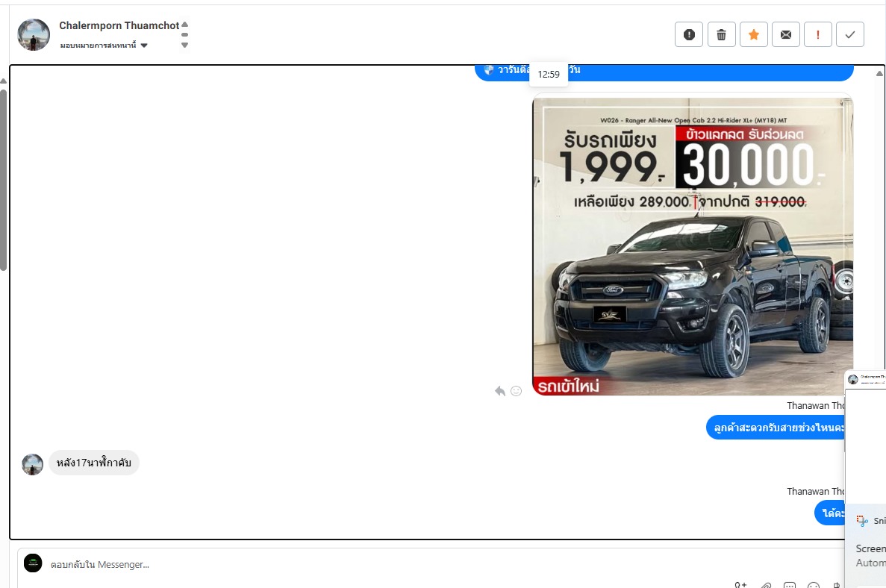The width and height of the screenshot is (886, 588).
Task: Open the Ford Ranger promotion image
Action: (x=693, y=244)
